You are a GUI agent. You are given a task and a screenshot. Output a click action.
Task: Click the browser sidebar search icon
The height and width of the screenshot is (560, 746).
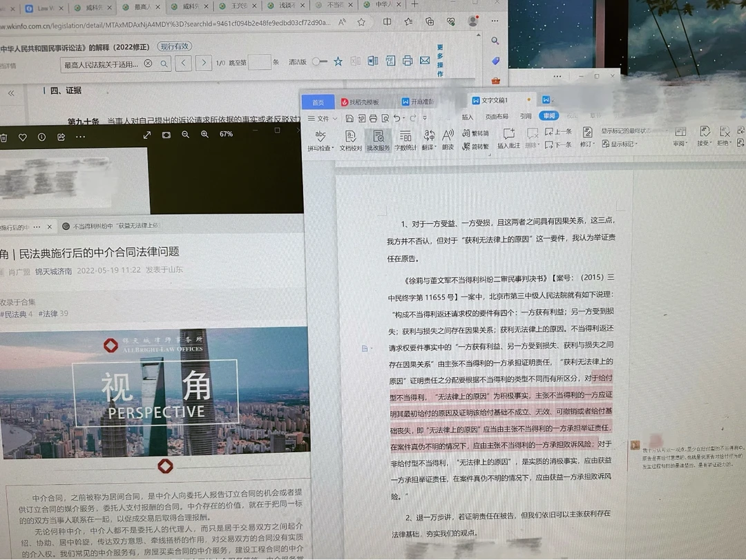(495, 41)
